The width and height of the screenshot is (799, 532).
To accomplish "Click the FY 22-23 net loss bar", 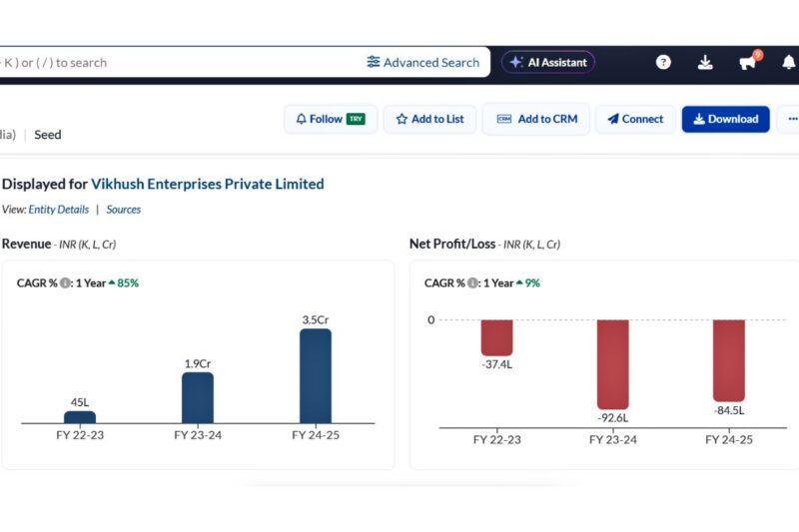I will [496, 337].
